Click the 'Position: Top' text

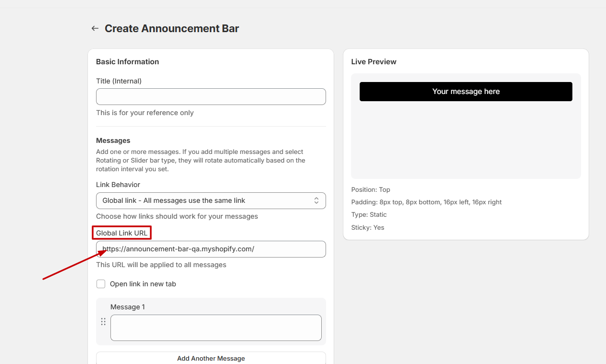[371, 189]
